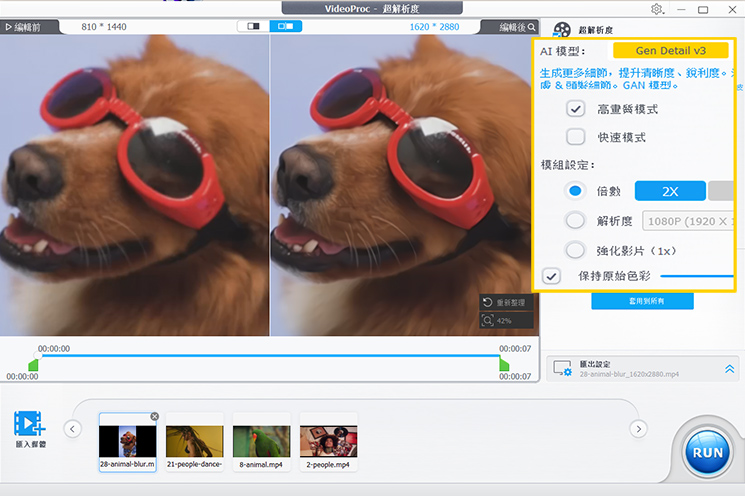Image resolution: width=745 pixels, height=496 pixels.
Task: Select the 8-animal.mp4 thumbnail
Action: tap(261, 442)
